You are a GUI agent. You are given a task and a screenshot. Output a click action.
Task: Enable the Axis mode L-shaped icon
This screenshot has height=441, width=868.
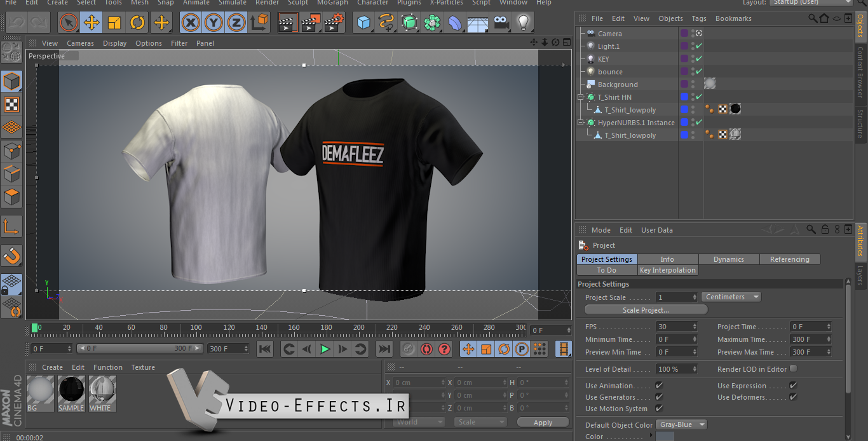point(11,226)
